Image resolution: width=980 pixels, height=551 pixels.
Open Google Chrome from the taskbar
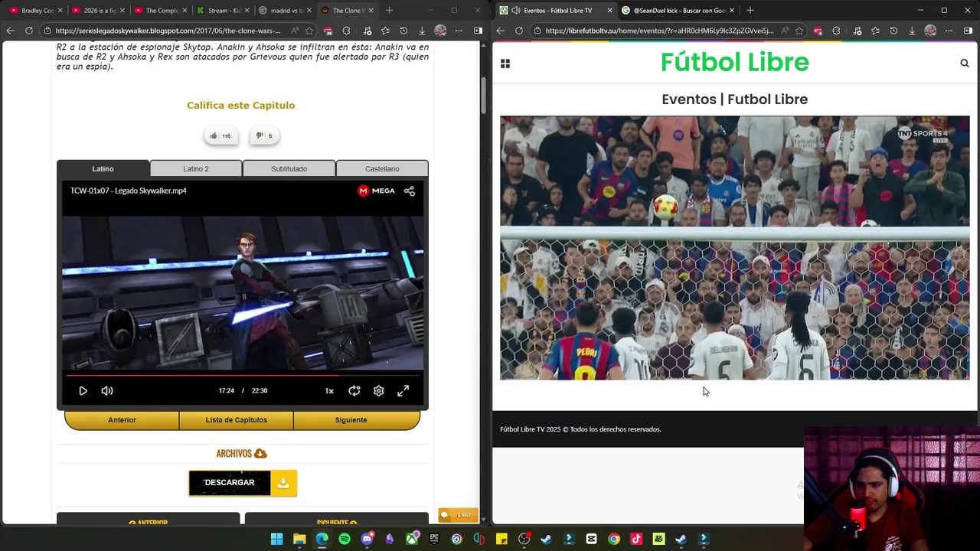click(x=614, y=539)
